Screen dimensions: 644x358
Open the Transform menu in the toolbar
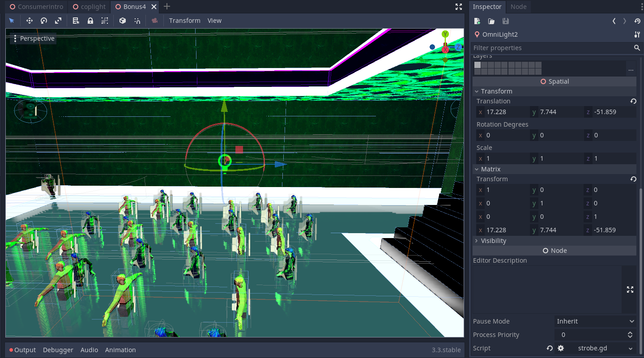point(185,21)
